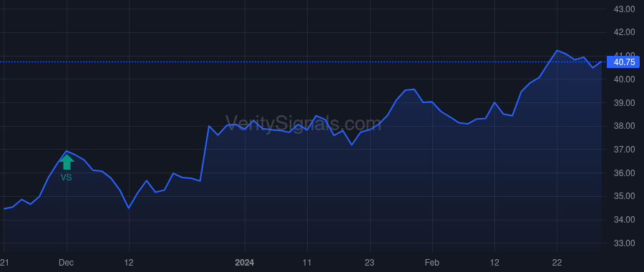Click the Feb date label on time axis
Screen dimensions: 644x272
point(432,263)
